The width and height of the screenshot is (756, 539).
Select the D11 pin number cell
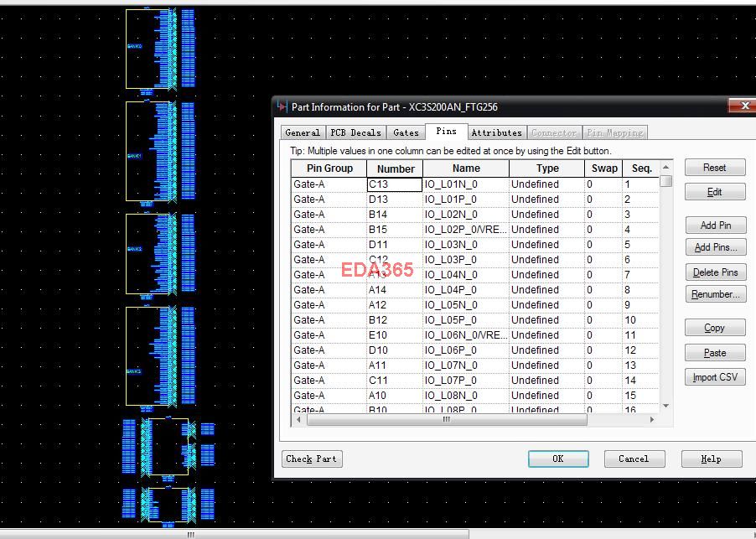[x=395, y=245]
